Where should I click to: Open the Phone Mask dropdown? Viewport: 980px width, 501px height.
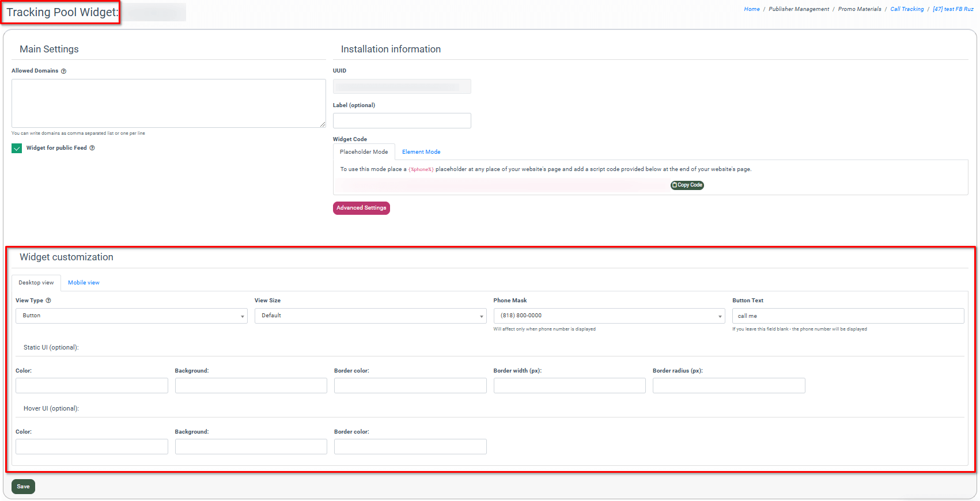(608, 316)
